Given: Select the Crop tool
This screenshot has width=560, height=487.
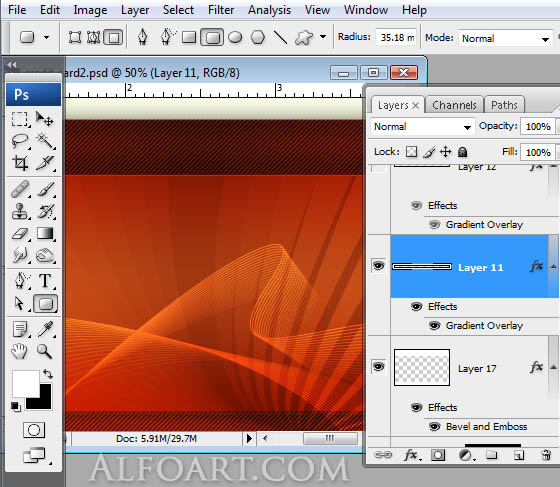Looking at the screenshot, I should pos(20,163).
